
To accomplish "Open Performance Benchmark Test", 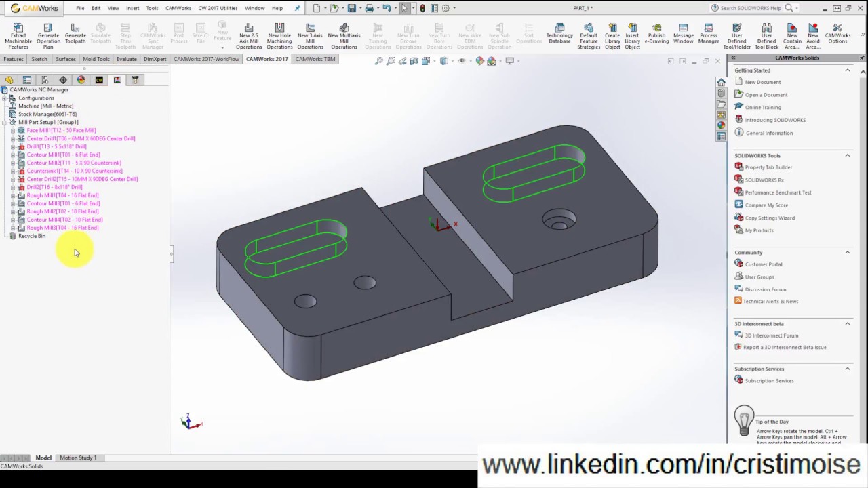I will pos(778,193).
